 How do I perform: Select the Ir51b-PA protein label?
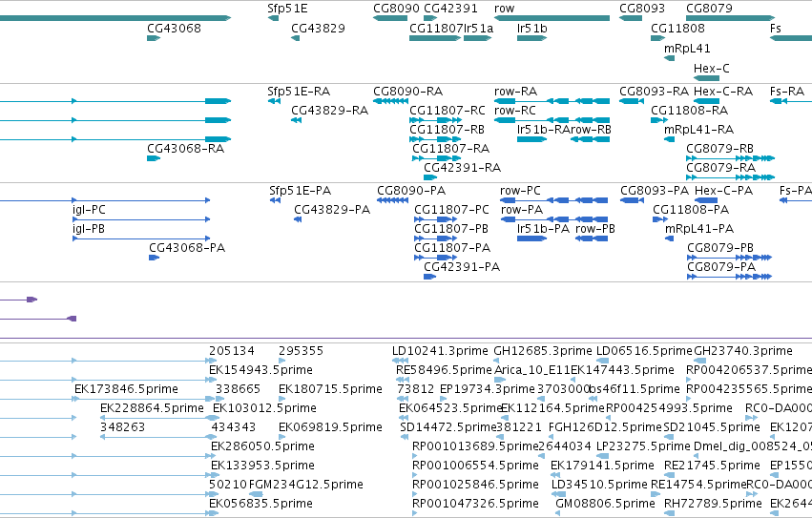pyautogui.click(x=543, y=229)
